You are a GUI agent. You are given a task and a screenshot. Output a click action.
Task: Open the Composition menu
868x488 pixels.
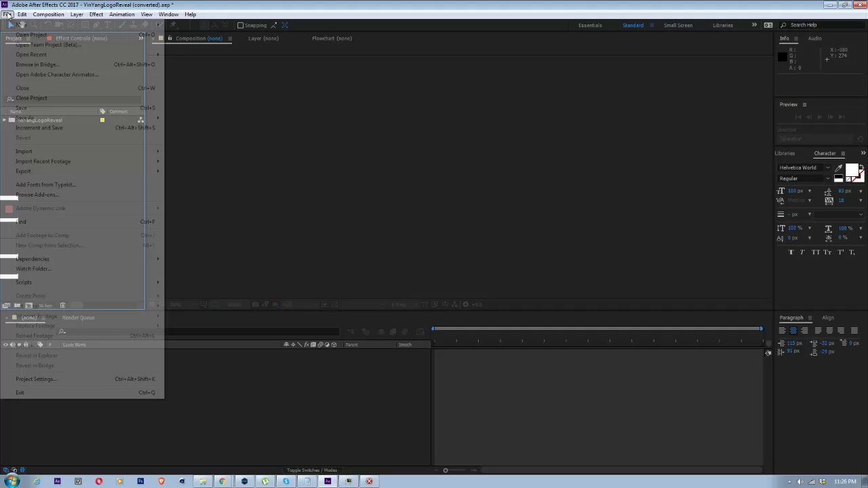click(49, 14)
